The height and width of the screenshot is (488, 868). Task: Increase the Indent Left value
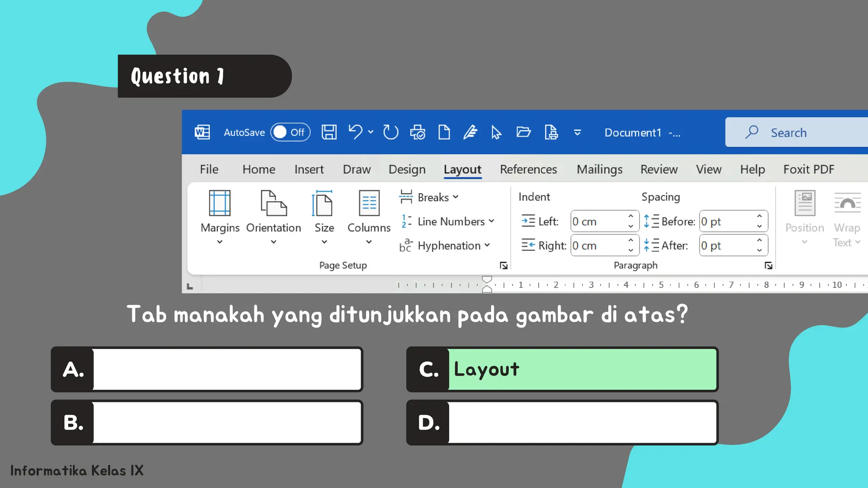[x=631, y=216]
